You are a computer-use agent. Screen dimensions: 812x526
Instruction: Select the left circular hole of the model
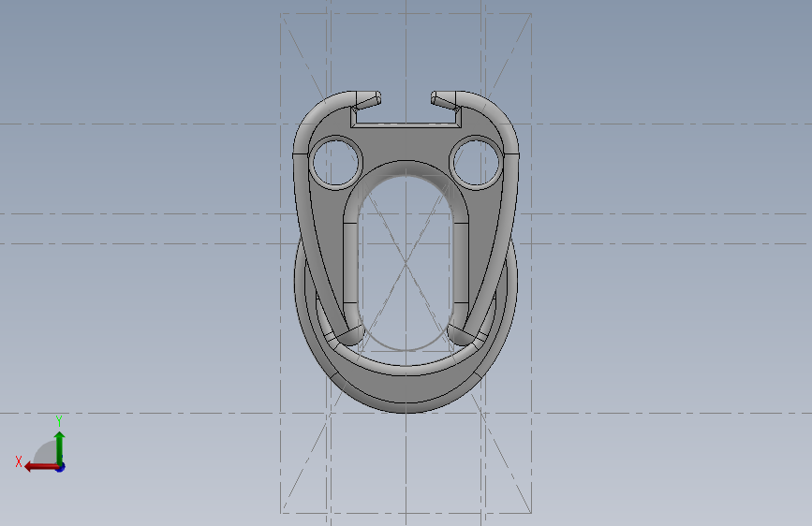pyautogui.click(x=335, y=162)
